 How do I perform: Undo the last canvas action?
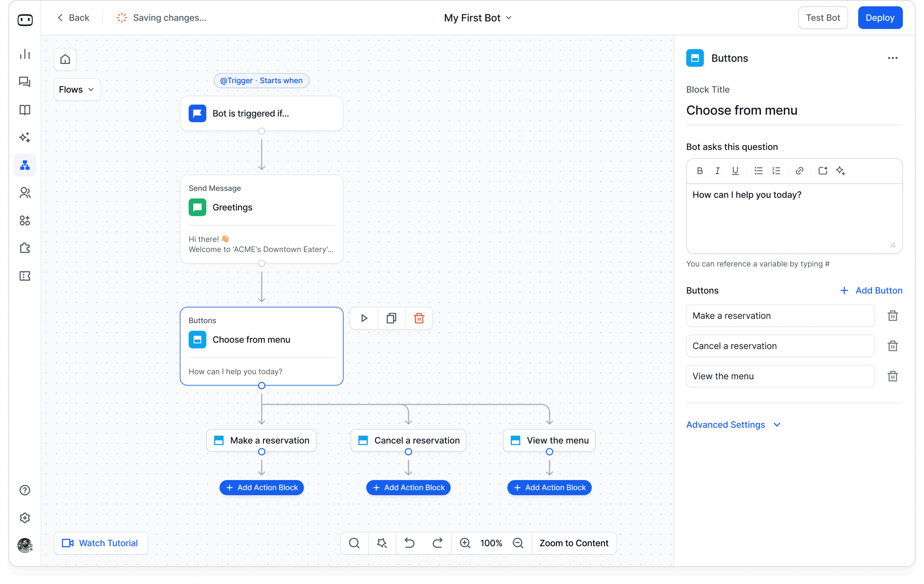pos(409,543)
